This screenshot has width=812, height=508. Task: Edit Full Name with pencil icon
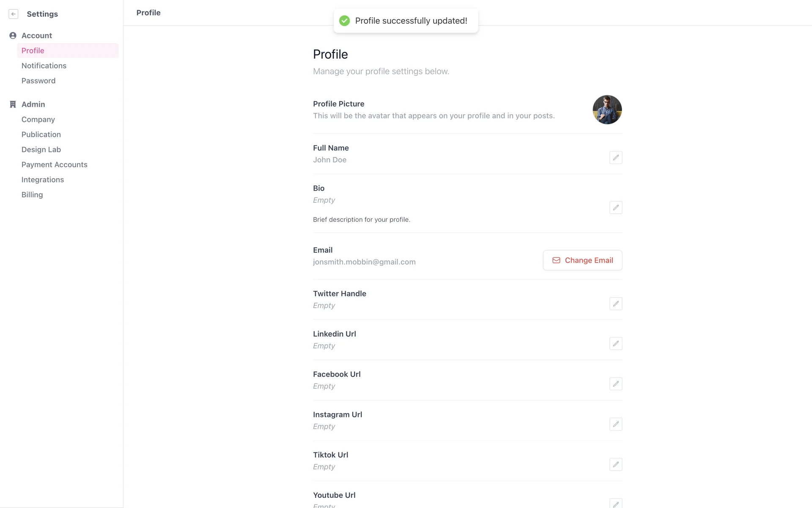click(x=615, y=157)
